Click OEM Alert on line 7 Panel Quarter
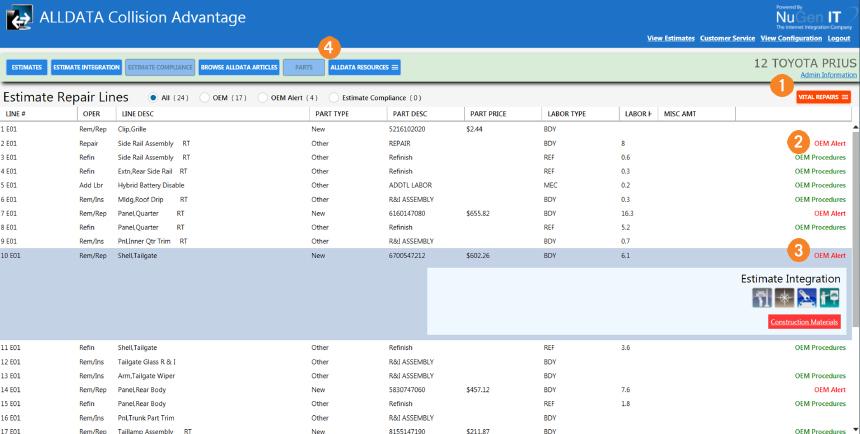Image resolution: width=860 pixels, height=434 pixels. pos(830,213)
